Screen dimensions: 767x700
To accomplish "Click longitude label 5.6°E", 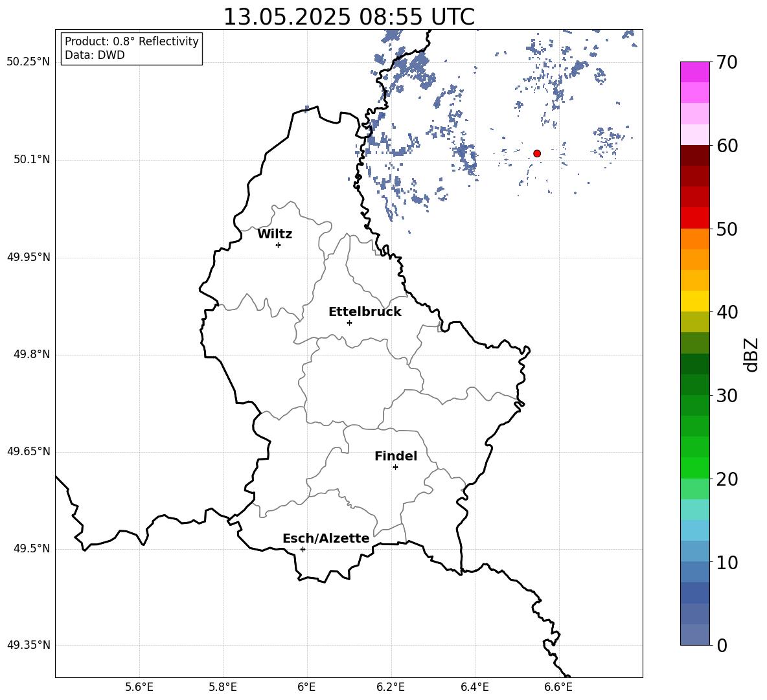I will [139, 687].
